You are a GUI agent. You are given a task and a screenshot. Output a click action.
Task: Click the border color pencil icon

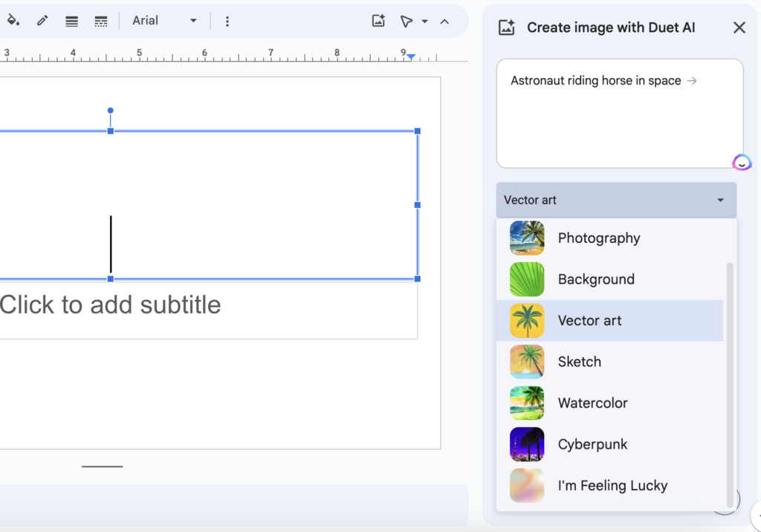click(42, 21)
